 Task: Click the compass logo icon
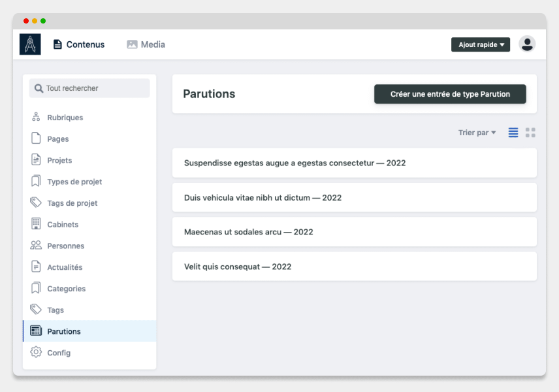pos(30,44)
